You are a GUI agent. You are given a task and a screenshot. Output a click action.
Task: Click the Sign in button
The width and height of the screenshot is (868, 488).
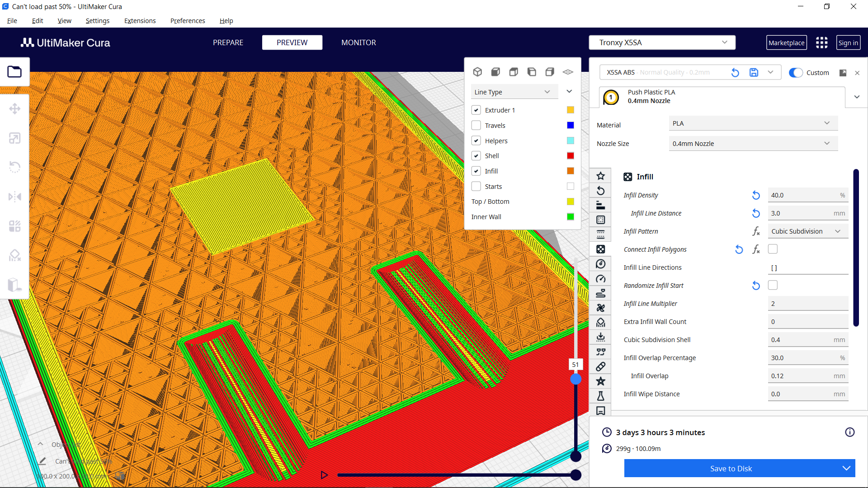pyautogui.click(x=848, y=42)
